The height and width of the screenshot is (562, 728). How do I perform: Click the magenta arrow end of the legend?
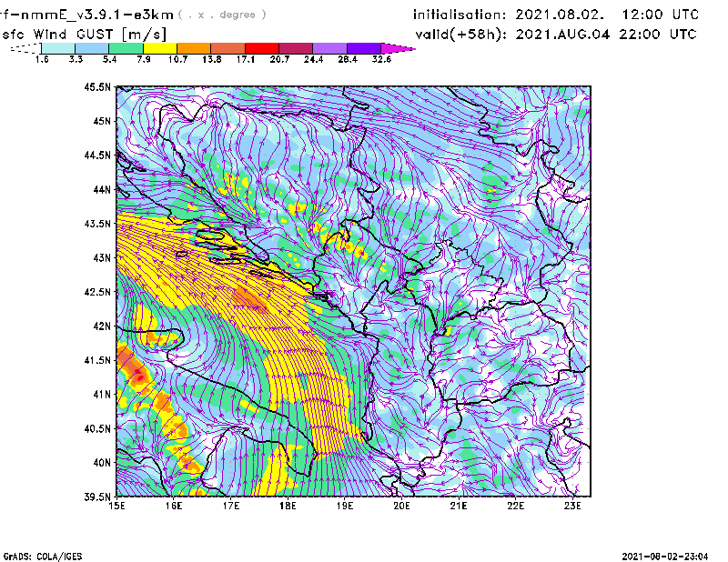[x=398, y=48]
